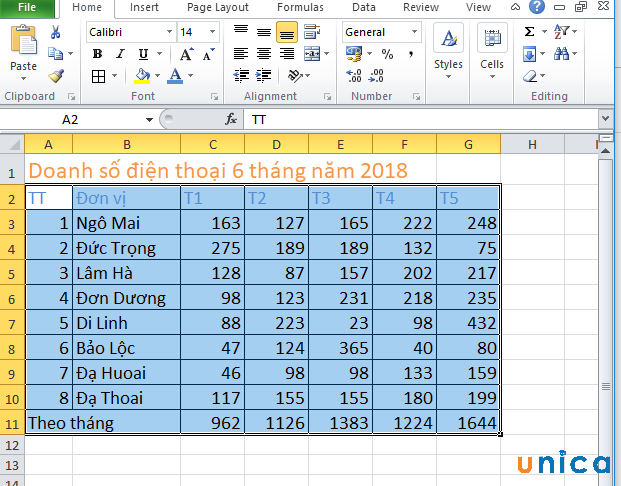The image size is (621, 486).
Task: Align text right
Action: (287, 53)
